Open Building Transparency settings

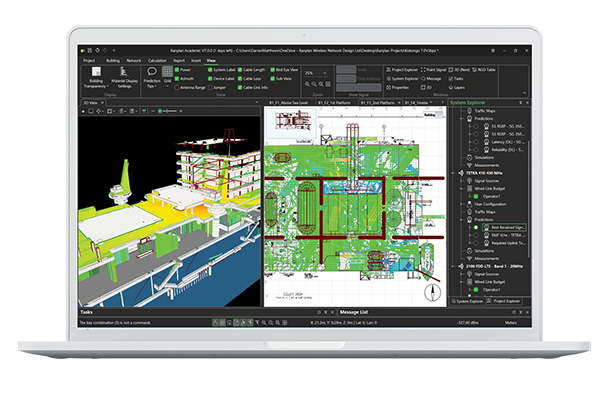click(96, 77)
